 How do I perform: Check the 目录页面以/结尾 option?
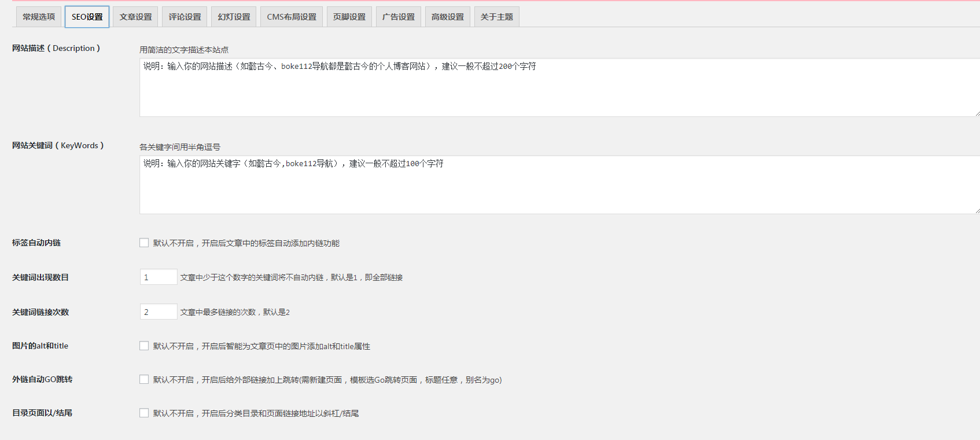[144, 413]
